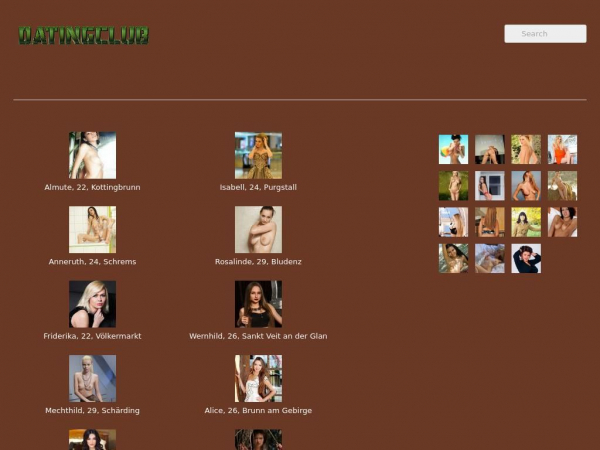The height and width of the screenshot is (450, 600).
Task: Open sidebar thumbnail with orange swimsuit
Action: pyautogui.click(x=562, y=149)
